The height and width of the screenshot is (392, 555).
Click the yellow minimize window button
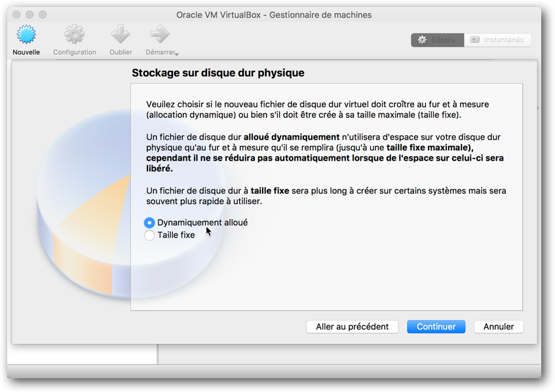29,14
